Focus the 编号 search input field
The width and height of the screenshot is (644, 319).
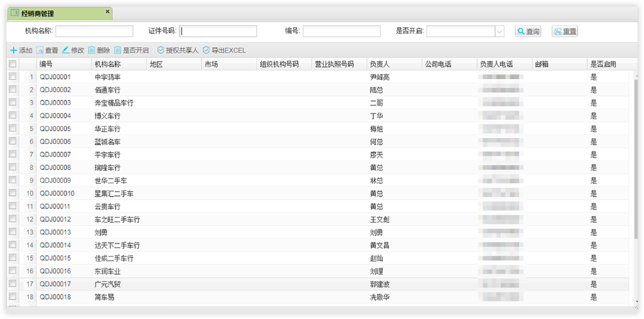340,31
